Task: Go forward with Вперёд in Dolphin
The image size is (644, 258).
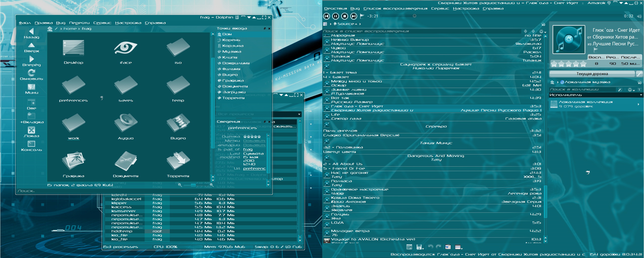Action: [31, 61]
